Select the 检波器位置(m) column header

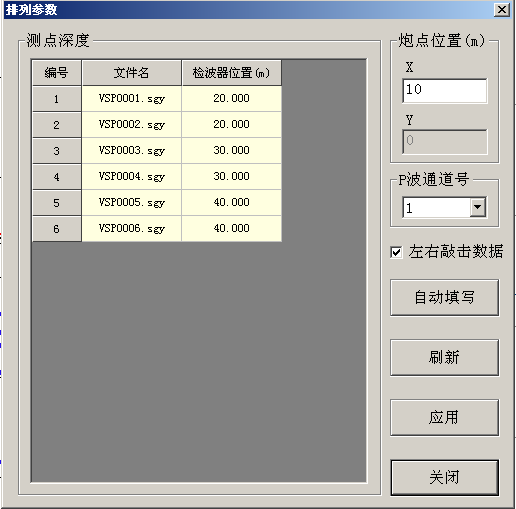point(232,72)
